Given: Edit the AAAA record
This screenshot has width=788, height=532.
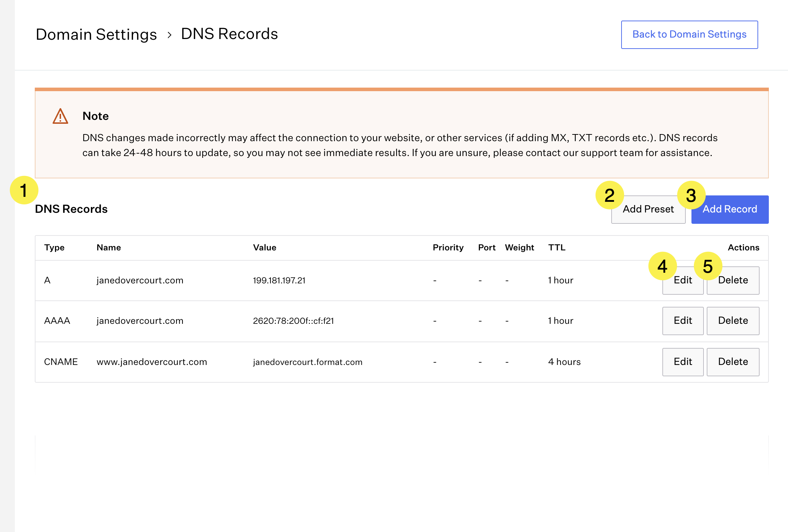Looking at the screenshot, I should point(683,321).
